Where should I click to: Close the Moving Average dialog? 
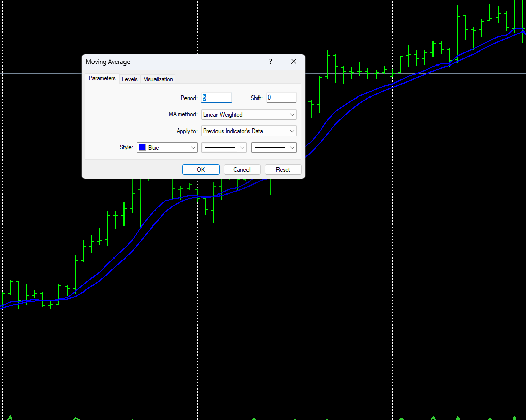tap(294, 61)
